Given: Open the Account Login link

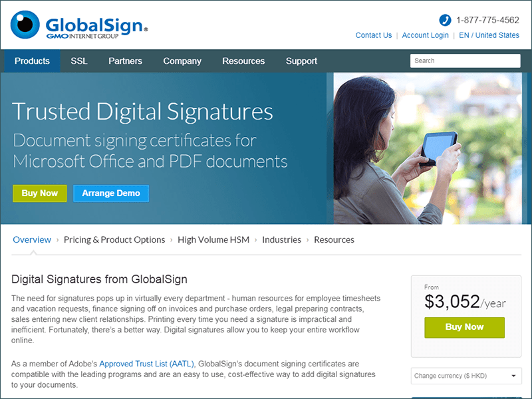Looking at the screenshot, I should point(425,35).
